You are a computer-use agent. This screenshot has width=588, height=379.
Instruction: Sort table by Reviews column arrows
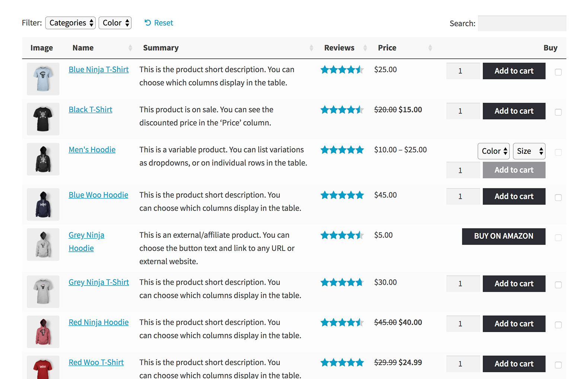(x=365, y=48)
